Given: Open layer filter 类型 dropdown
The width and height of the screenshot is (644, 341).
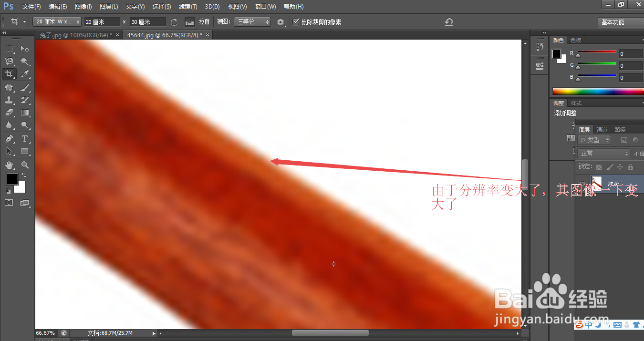Looking at the screenshot, I should tap(594, 140).
